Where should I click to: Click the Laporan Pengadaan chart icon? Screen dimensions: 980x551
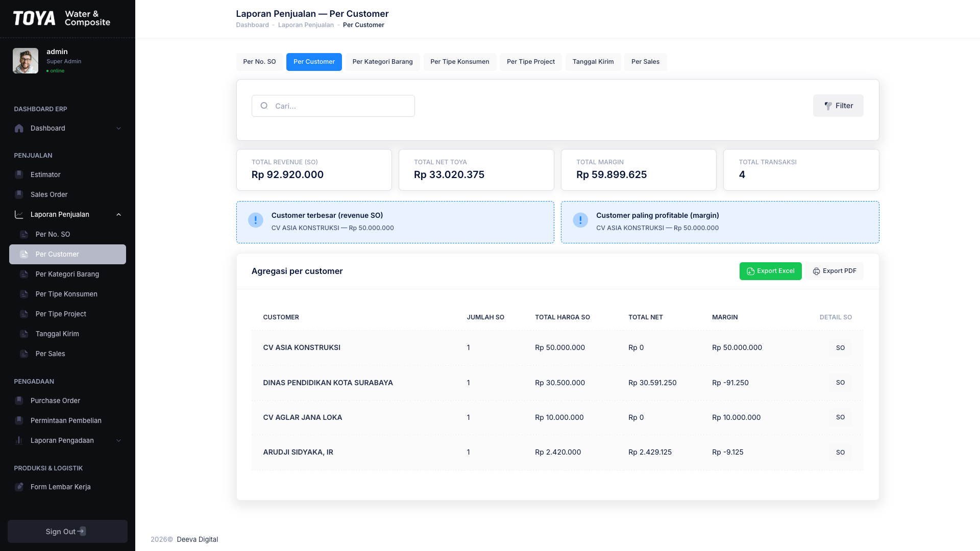click(x=19, y=440)
